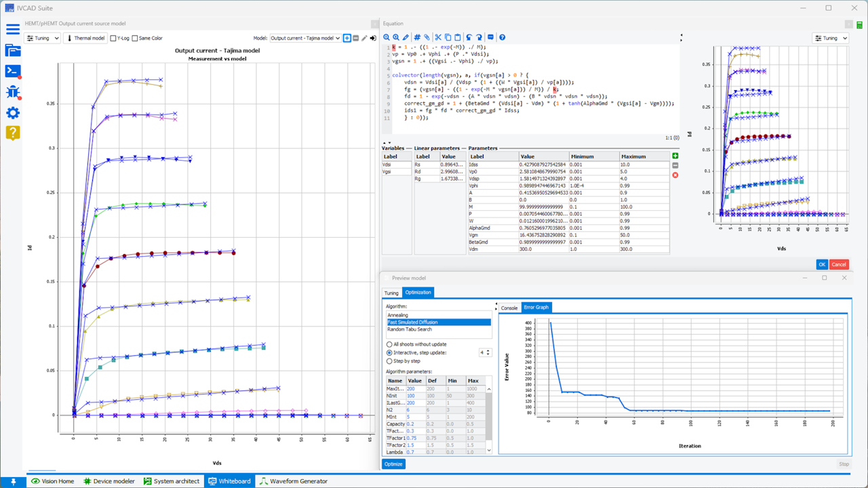Remove the model with the gray minus icon
The height and width of the screenshot is (488, 868).
[356, 38]
